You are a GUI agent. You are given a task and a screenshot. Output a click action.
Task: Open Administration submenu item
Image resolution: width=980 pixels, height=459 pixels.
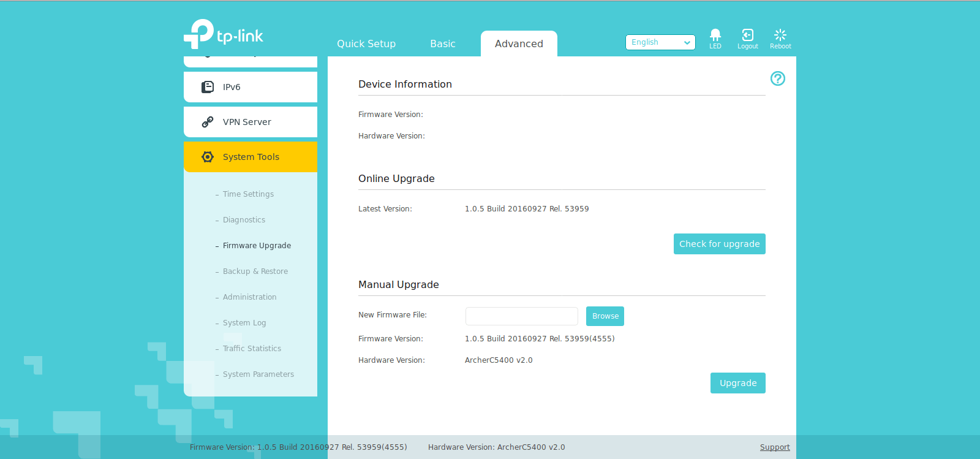pyautogui.click(x=249, y=297)
